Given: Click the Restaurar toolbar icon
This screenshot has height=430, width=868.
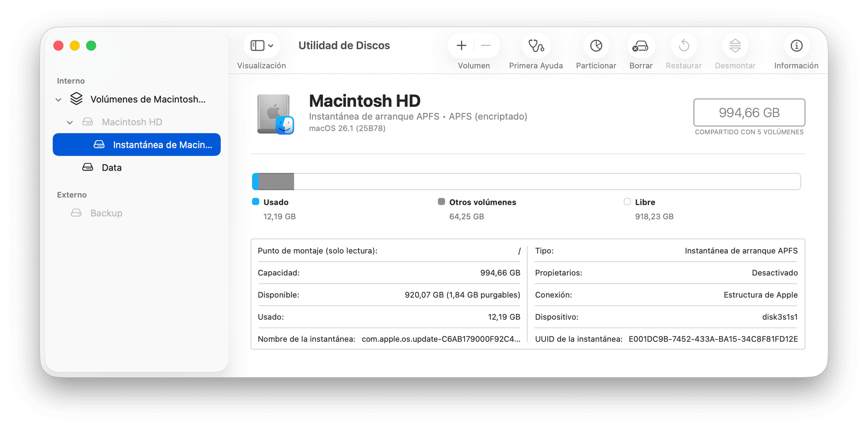Looking at the screenshot, I should point(683,46).
